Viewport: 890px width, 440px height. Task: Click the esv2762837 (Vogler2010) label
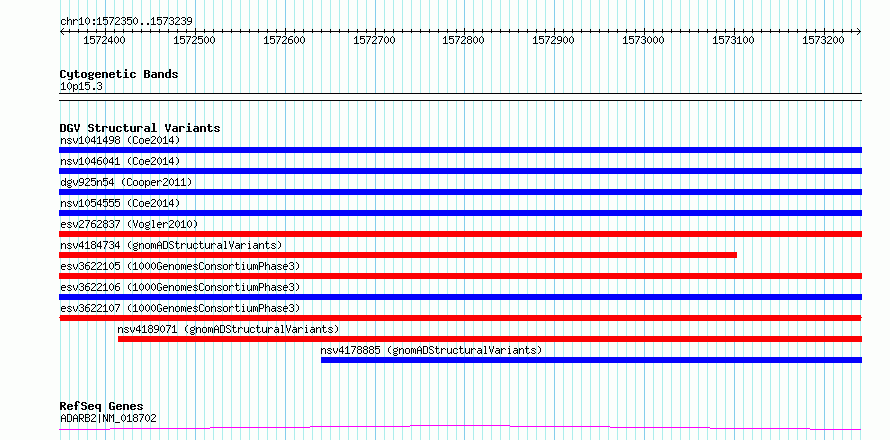click(129, 224)
